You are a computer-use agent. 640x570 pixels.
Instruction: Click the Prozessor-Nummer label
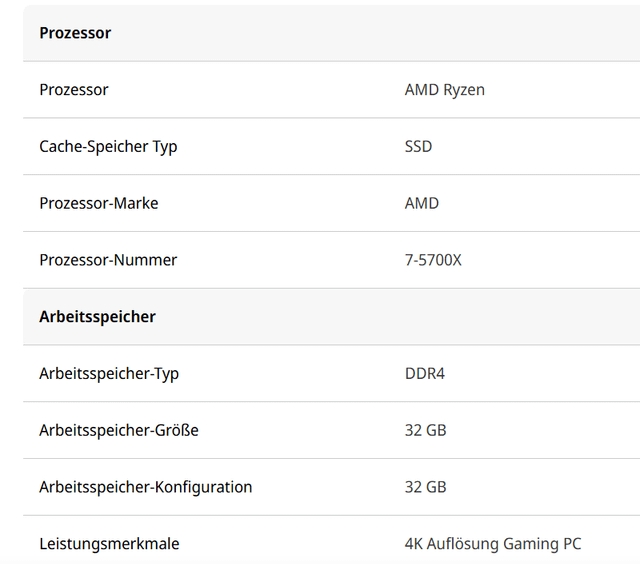[108, 260]
